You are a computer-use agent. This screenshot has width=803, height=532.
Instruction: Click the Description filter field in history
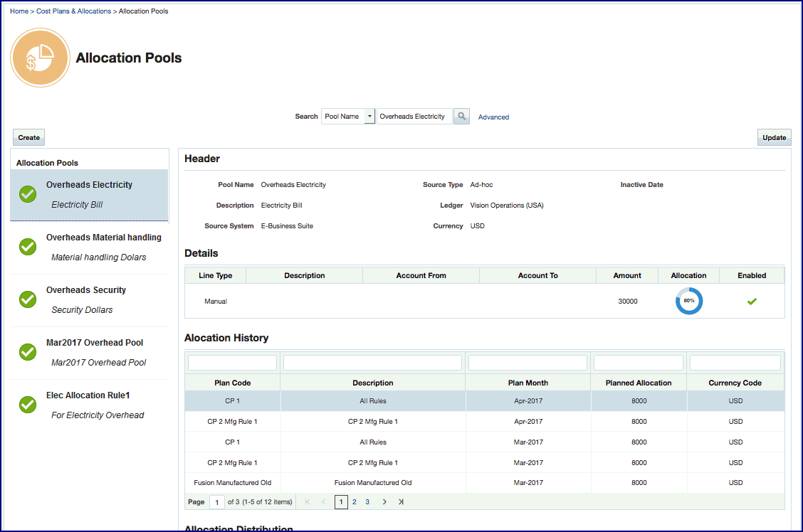(x=372, y=363)
